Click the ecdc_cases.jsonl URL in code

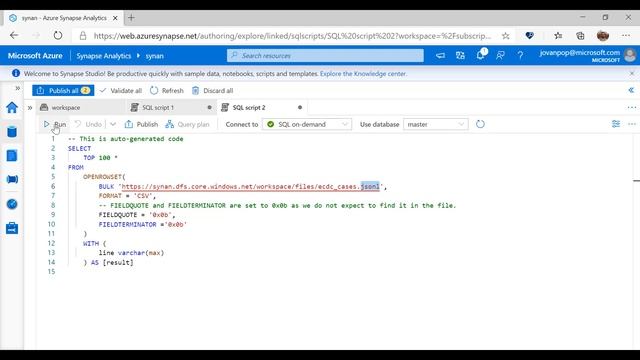click(x=251, y=187)
